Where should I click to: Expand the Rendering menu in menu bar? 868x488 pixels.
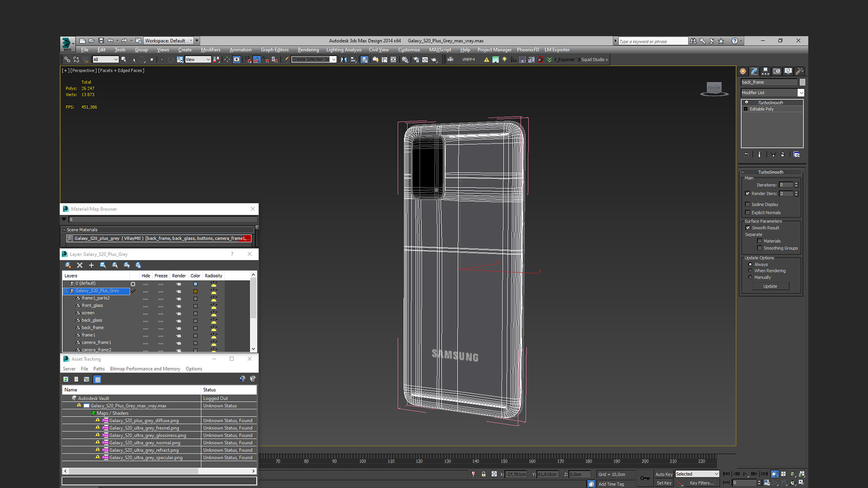coord(307,49)
